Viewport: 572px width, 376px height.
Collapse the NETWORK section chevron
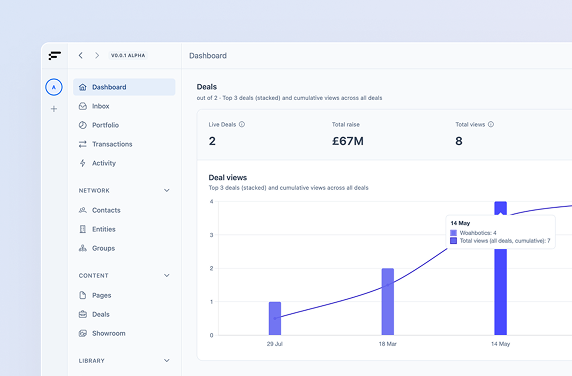click(x=167, y=190)
